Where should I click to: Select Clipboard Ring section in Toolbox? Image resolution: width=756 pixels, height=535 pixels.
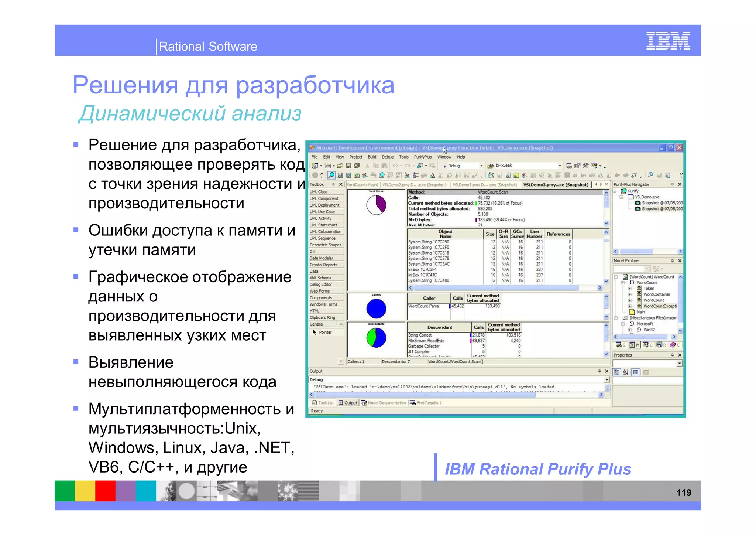326,317
